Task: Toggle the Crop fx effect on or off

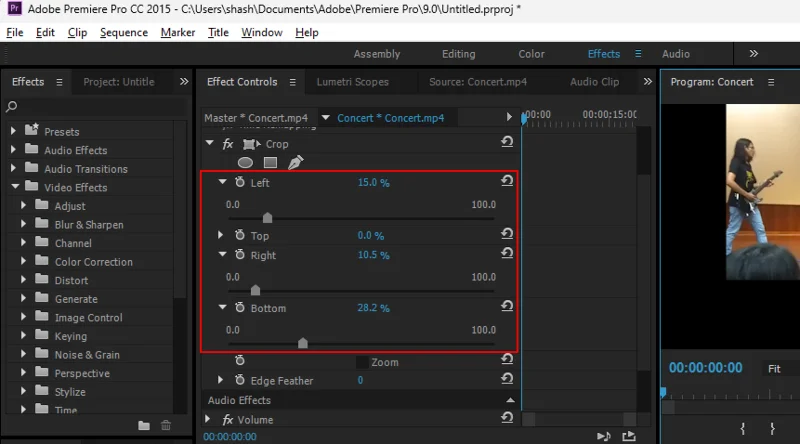Action: pos(228,144)
